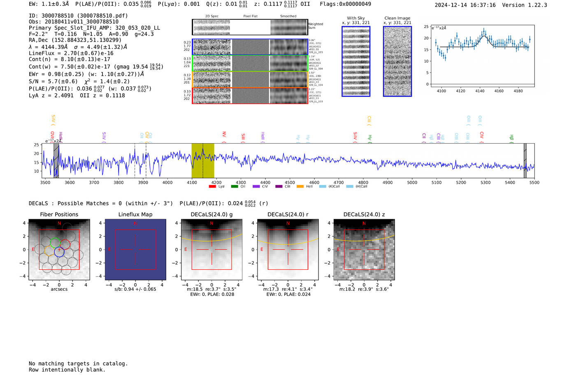This screenshot has width=576, height=392.
Task: Open the Fiber Positions plot
Action: tap(59, 250)
